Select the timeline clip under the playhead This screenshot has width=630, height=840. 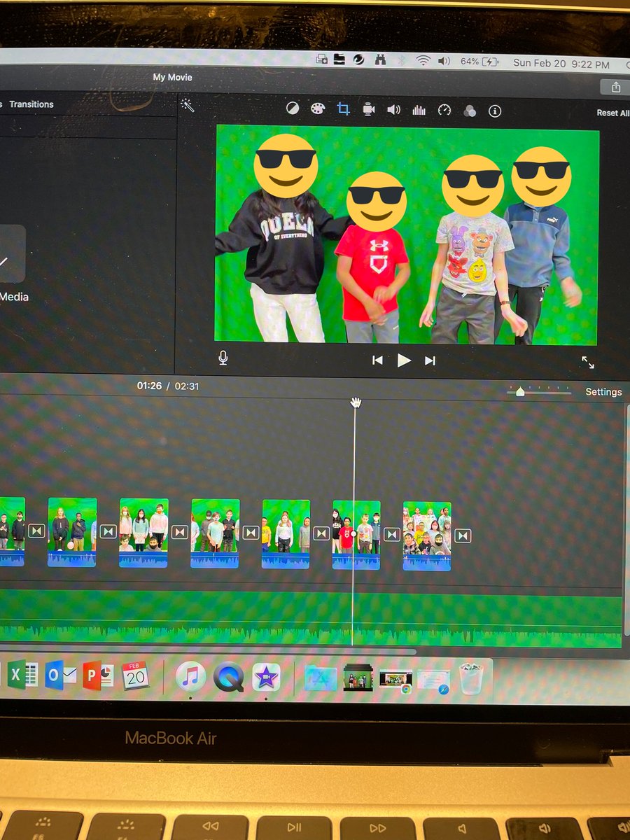[x=356, y=534]
